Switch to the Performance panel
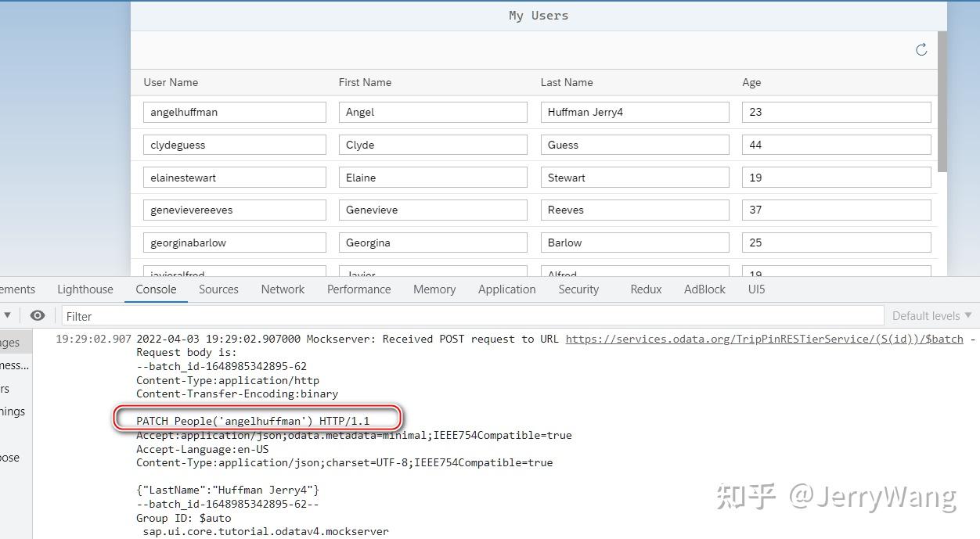The height and width of the screenshot is (539, 980). point(358,289)
